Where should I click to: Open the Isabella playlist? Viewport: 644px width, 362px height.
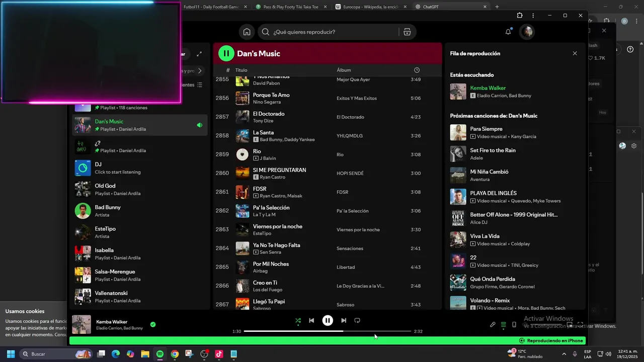140,254
